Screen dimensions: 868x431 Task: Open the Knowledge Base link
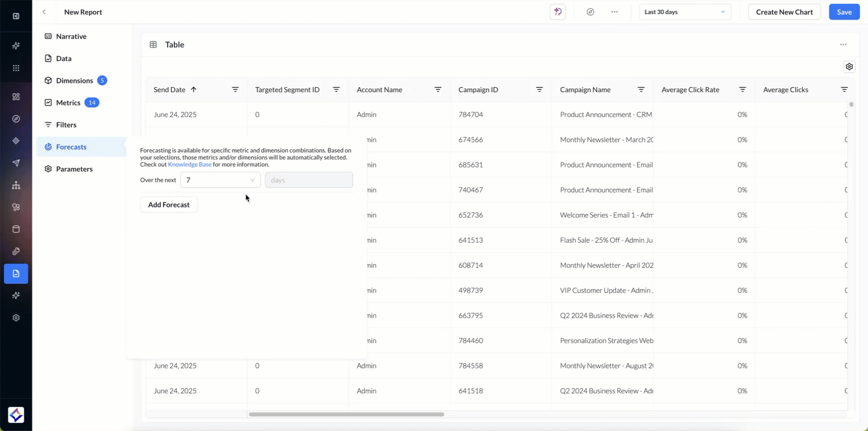click(189, 164)
